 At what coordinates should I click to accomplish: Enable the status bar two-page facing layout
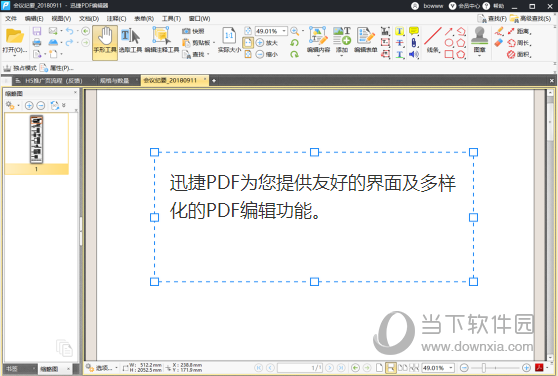402,367
